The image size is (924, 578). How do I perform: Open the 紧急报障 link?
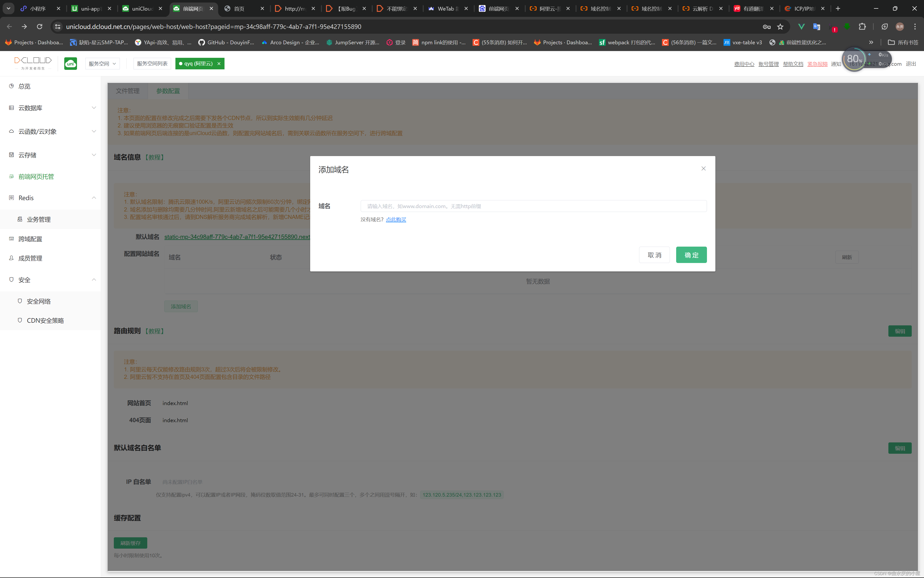(x=817, y=64)
